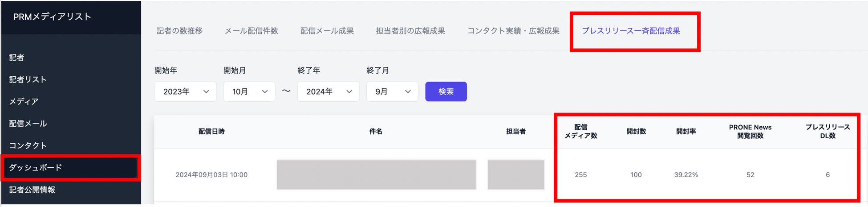This screenshot has height=207, width=868.
Task: Select コンタクト in the sidebar
Action: pyautogui.click(x=28, y=145)
